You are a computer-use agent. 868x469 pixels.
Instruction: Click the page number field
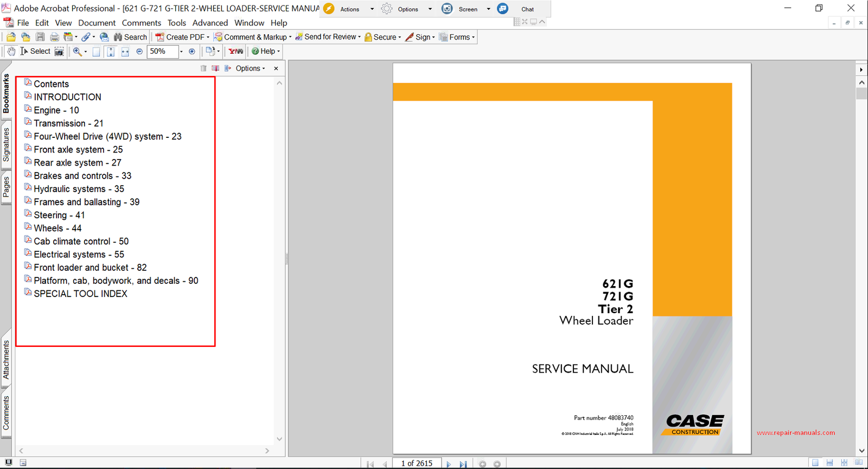(x=417, y=463)
